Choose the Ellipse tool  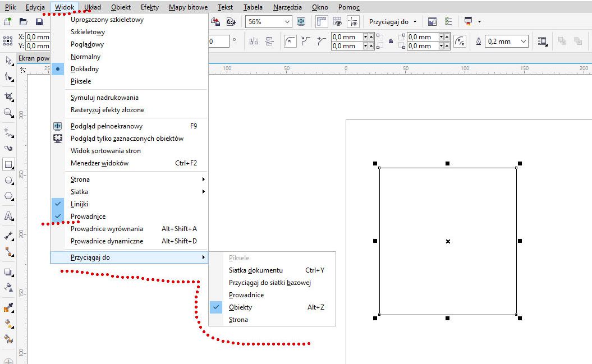tap(8, 181)
